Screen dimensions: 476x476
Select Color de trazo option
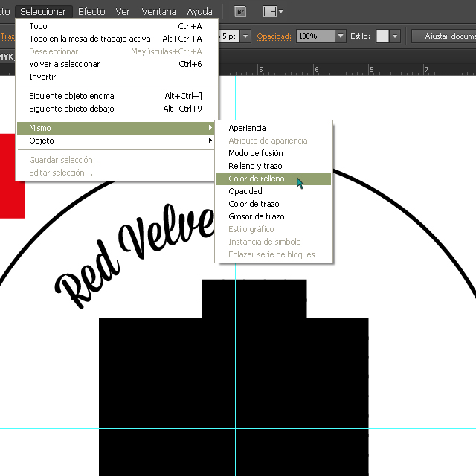click(x=274, y=204)
